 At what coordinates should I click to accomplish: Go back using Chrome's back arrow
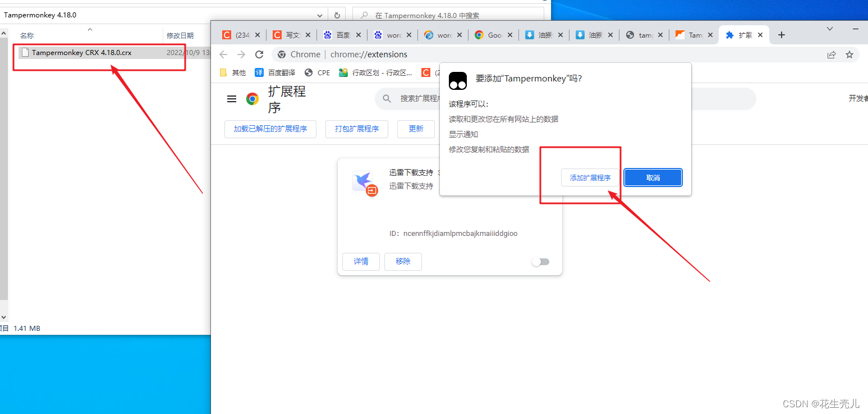[223, 54]
